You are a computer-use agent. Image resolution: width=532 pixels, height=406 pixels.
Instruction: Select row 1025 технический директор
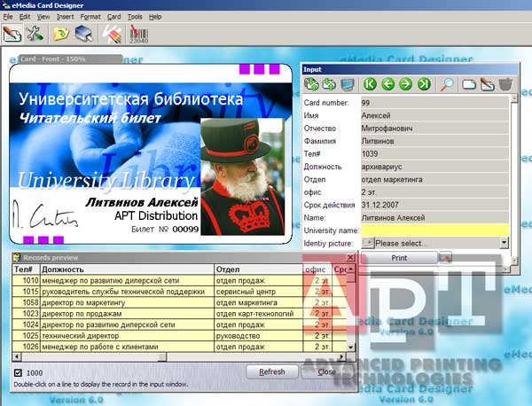[179, 336]
